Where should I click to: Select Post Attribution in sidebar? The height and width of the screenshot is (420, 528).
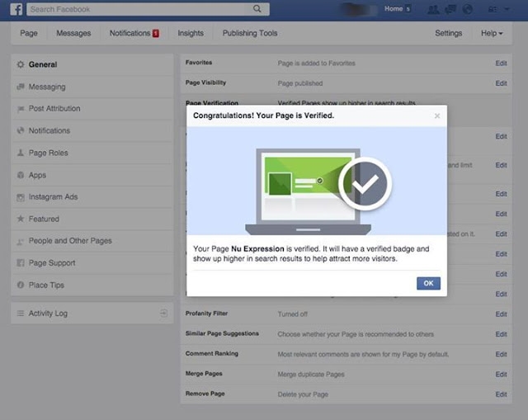click(92, 109)
